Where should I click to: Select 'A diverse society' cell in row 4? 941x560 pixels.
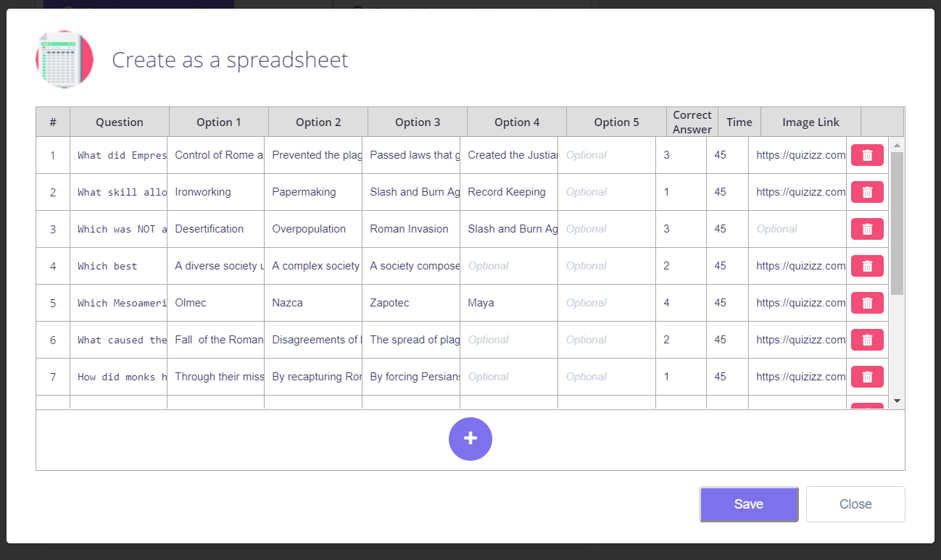pyautogui.click(x=216, y=266)
